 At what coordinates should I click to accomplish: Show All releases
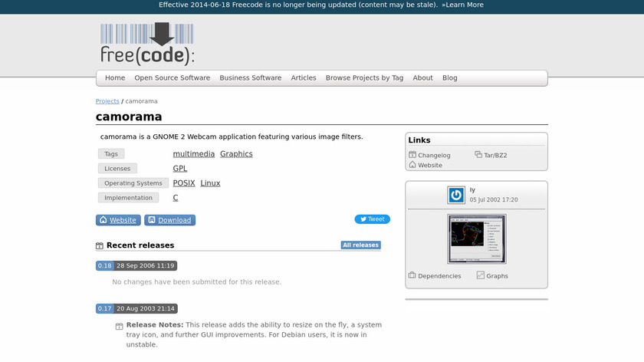tap(360, 245)
